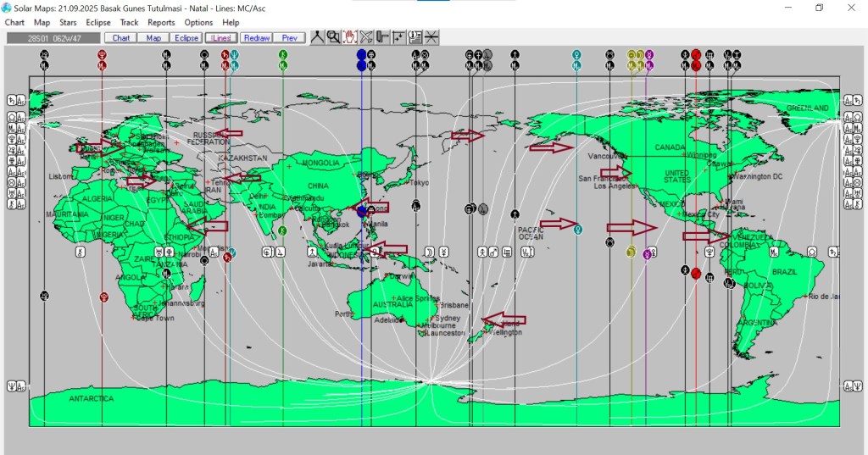
Task: Click the Prev button
Action: pyautogui.click(x=289, y=37)
